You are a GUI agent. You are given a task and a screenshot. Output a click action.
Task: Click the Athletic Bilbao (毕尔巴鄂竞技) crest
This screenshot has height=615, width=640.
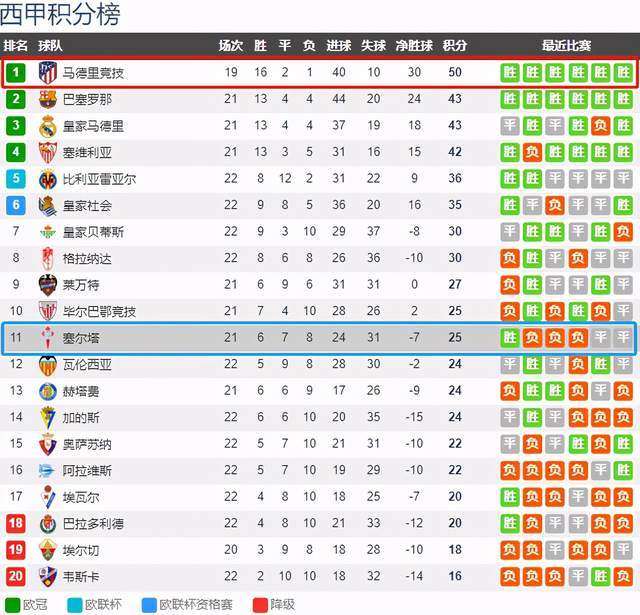tap(47, 312)
